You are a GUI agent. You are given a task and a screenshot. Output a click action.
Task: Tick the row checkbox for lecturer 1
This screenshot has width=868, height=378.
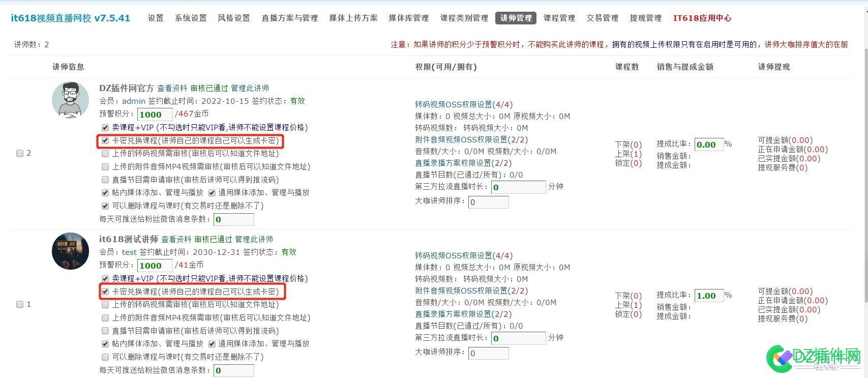point(20,304)
